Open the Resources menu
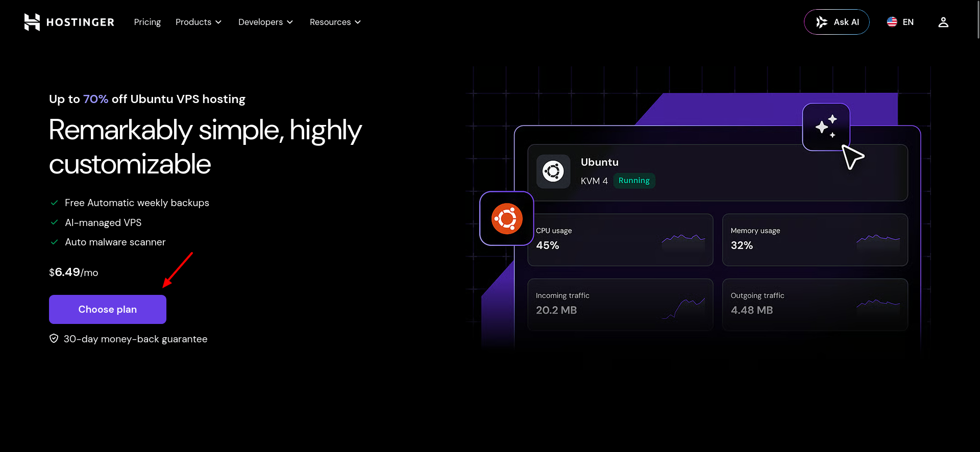Viewport: 980px width, 452px height. [335, 22]
